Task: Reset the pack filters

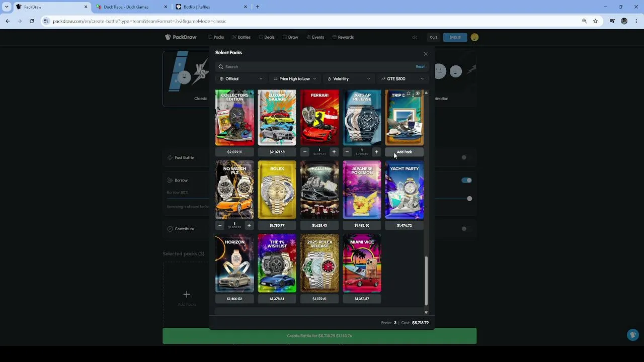Action: click(x=420, y=66)
